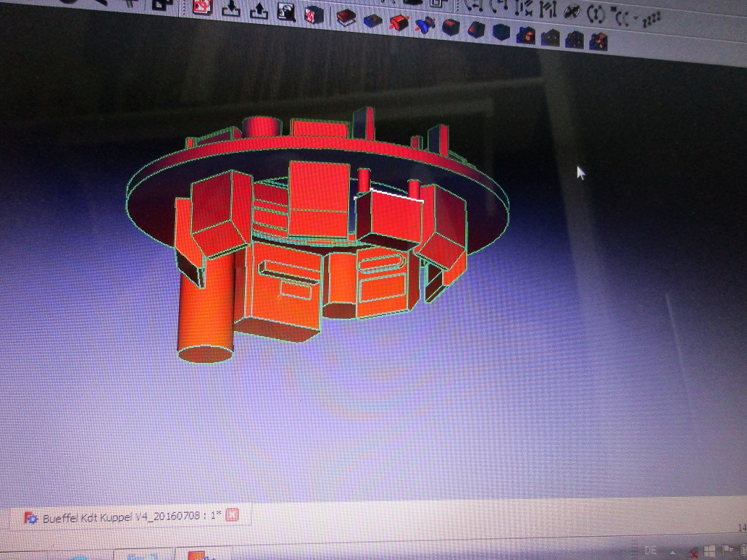Choose the Draft tool icon

click(501, 32)
